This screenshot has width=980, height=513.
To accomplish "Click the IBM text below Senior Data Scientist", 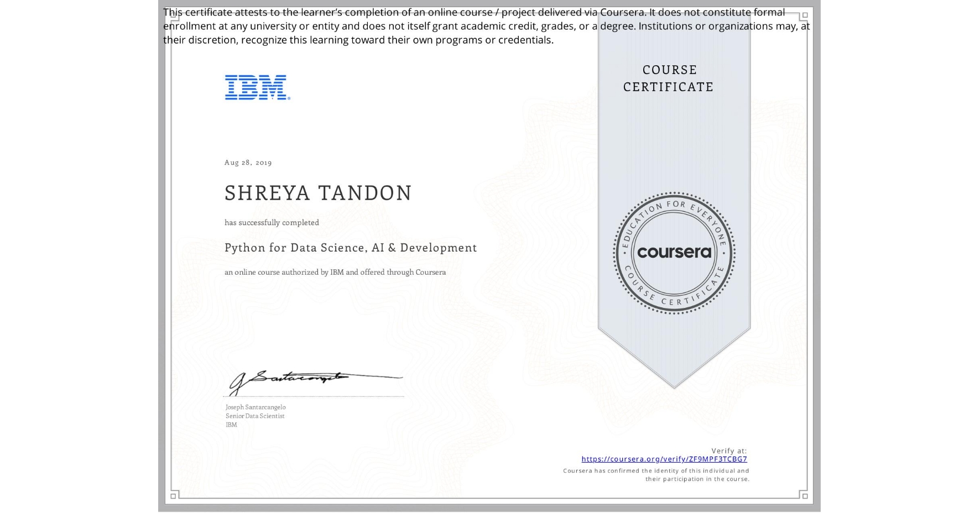I will (231, 425).
